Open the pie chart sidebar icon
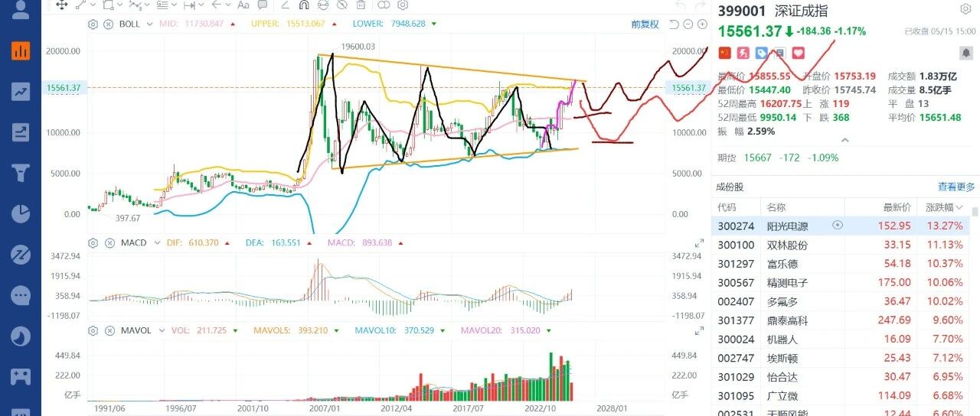Viewport: 980px width, 416px height. 21,213
